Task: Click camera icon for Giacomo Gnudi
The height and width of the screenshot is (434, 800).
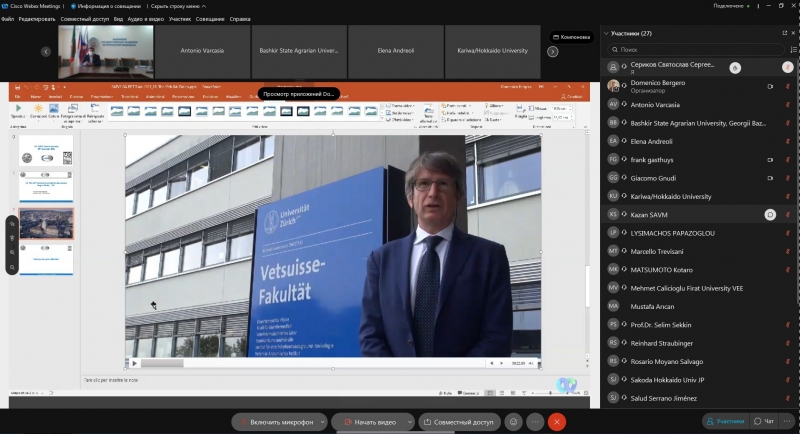Action: click(770, 178)
